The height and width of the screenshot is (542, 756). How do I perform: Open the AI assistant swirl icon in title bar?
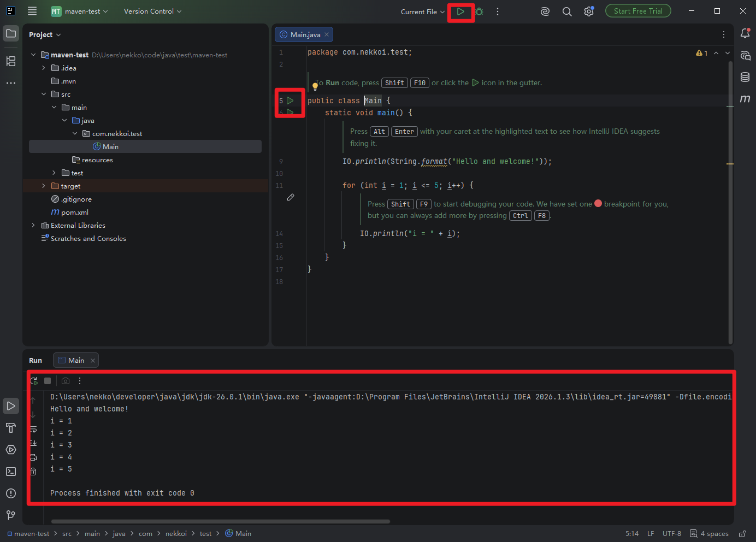[545, 11]
